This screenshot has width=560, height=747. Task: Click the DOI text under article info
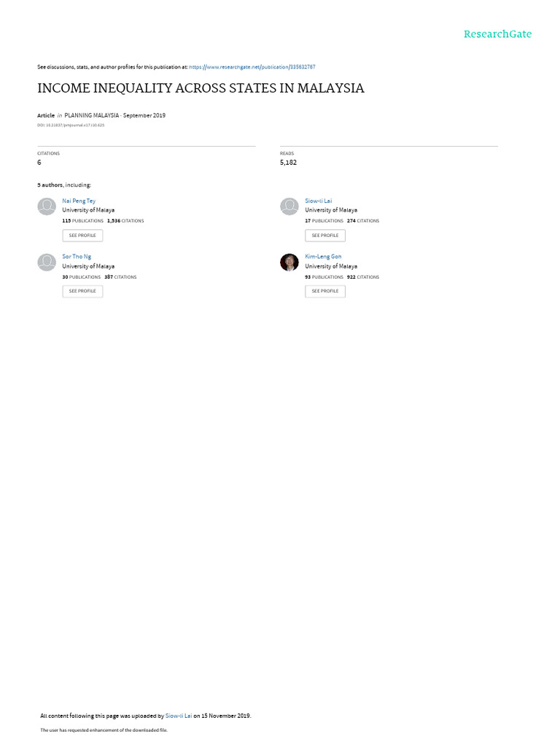[x=71, y=125]
